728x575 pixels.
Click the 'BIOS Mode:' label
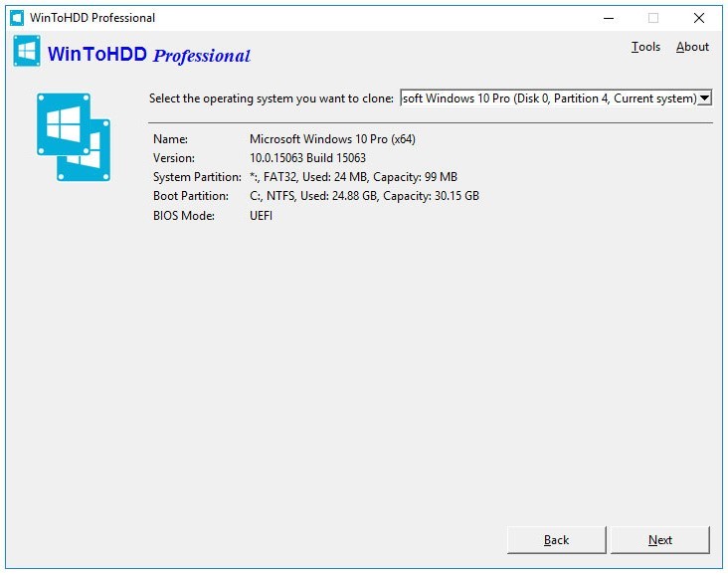[x=183, y=216]
